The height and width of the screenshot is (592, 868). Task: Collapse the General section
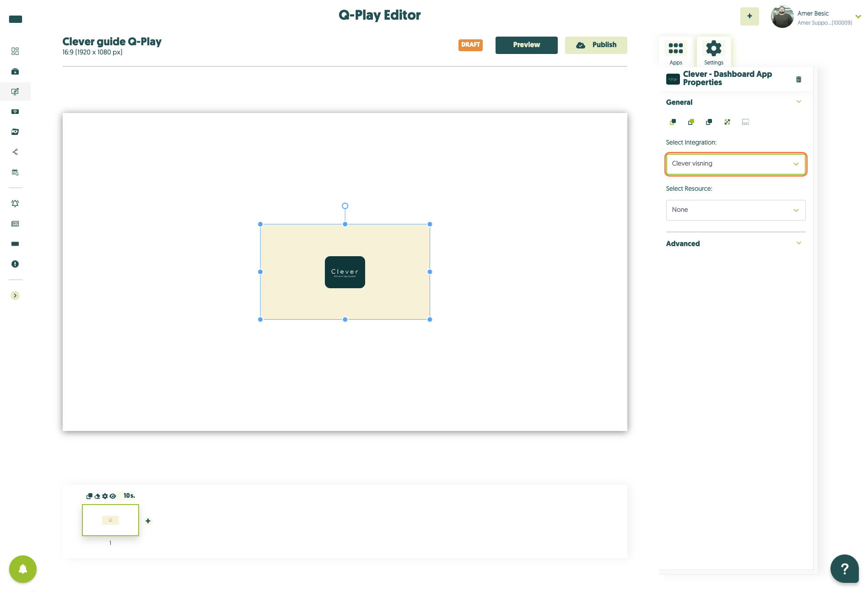tap(799, 102)
